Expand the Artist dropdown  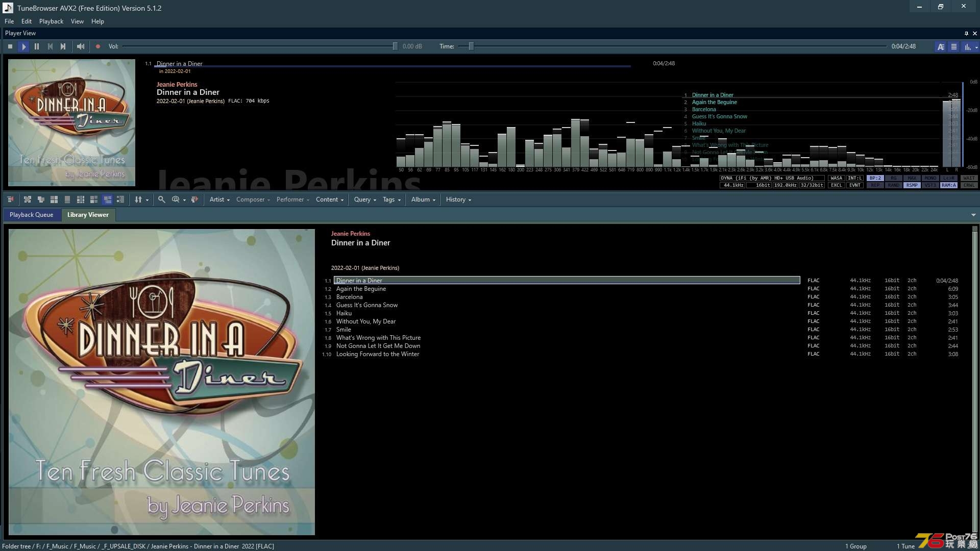coord(219,199)
